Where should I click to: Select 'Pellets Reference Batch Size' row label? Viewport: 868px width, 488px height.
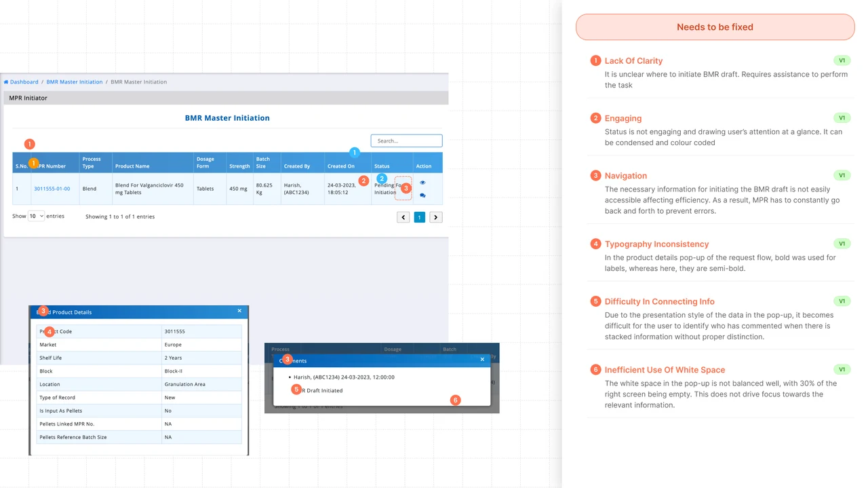click(73, 437)
